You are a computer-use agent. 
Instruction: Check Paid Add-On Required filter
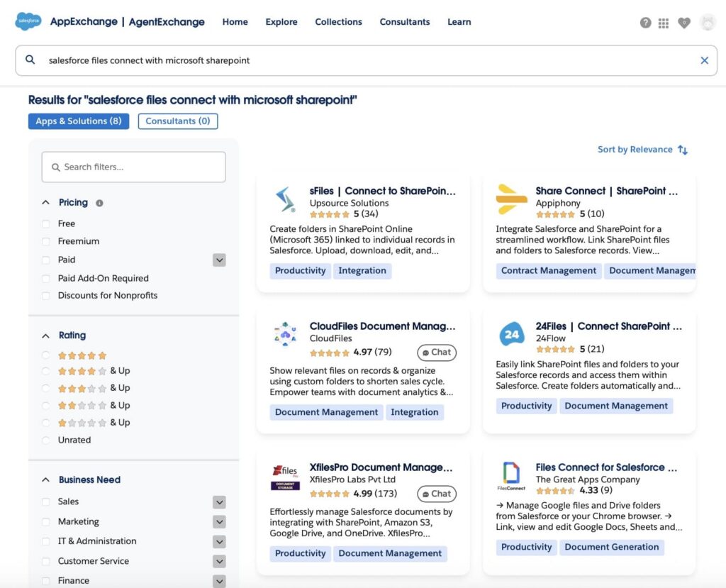pyautogui.click(x=46, y=279)
